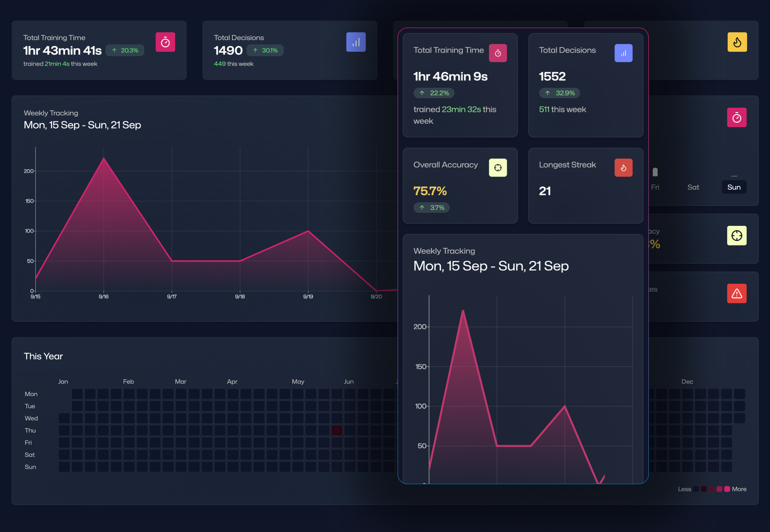Image resolution: width=770 pixels, height=532 pixels.
Task: Click the stopwatch icon in mobile Total Training Time card
Action: point(498,53)
